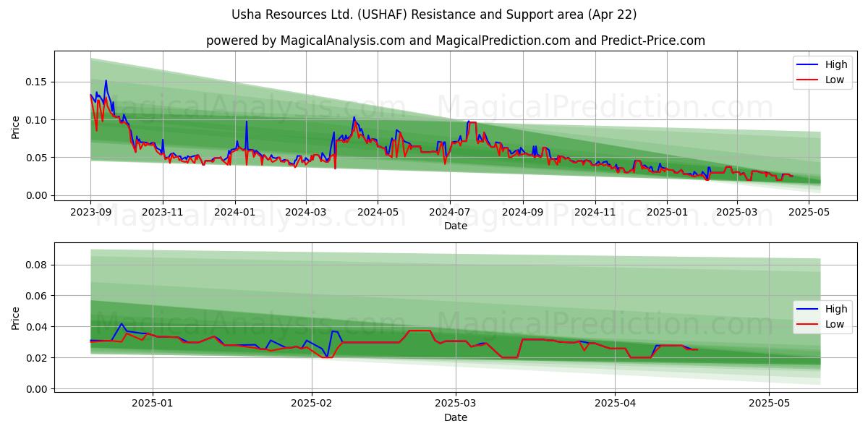The height and width of the screenshot is (434, 868).
Task: Click the top chart '0.15' price tick
Action: (x=38, y=82)
